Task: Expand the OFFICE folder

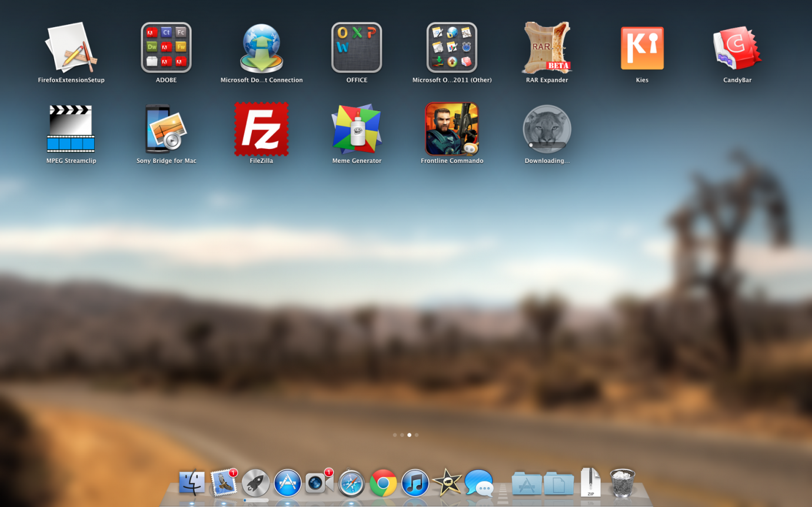Action: point(357,48)
